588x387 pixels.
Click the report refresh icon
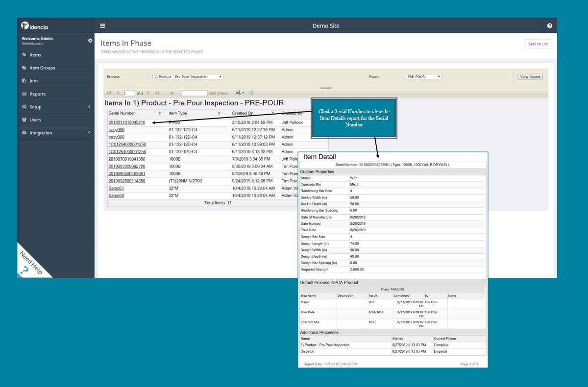(x=251, y=93)
